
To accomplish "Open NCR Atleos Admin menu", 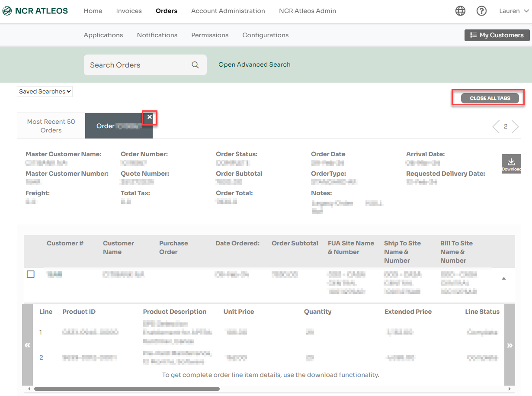I will coord(308,11).
